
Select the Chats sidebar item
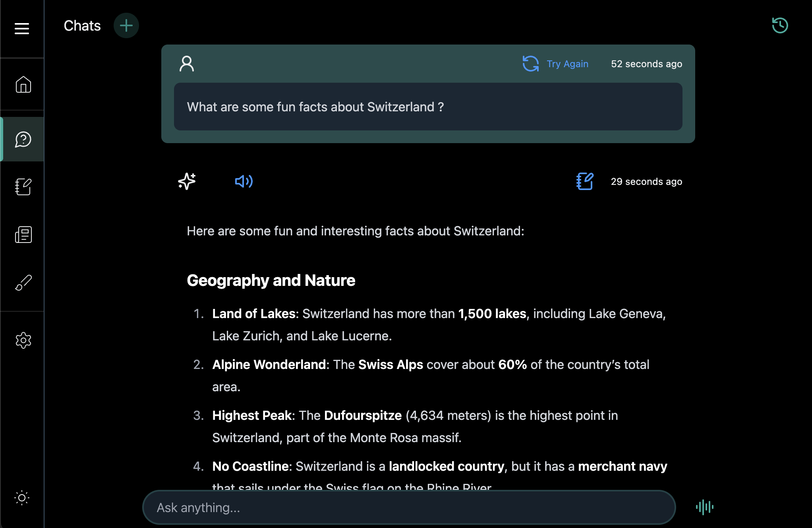click(23, 139)
